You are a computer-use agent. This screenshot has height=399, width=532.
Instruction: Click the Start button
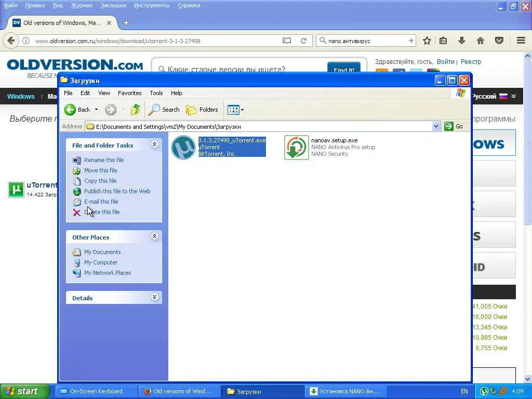24,391
